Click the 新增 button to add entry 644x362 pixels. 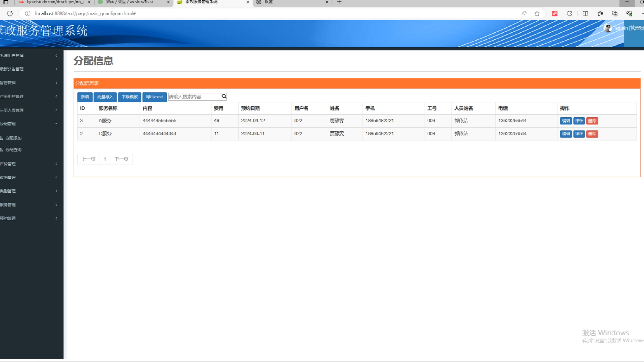pyautogui.click(x=85, y=96)
